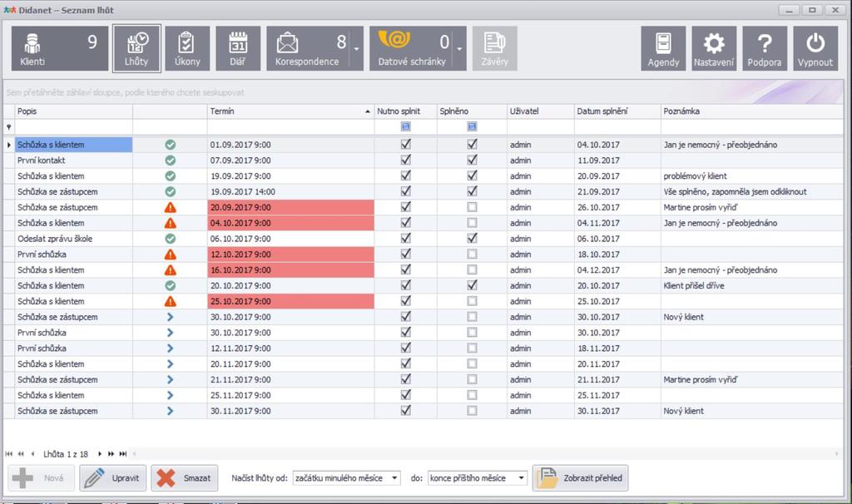Open the Agendy section
Screen dimensions: 852x504
point(663,48)
